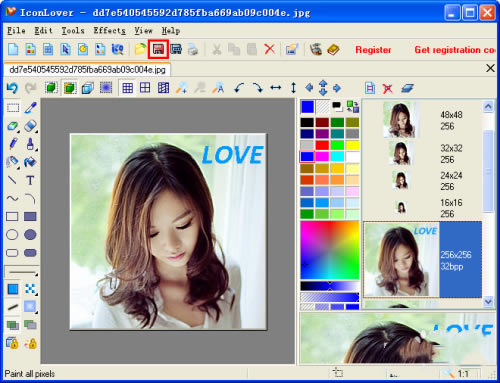
Task: Open the File menu
Action: [x=16, y=31]
